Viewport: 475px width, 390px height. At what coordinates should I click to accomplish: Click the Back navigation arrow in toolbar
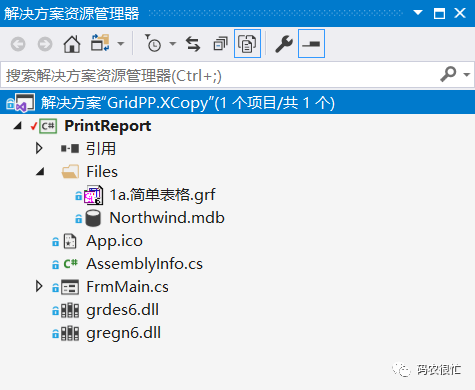[x=18, y=44]
